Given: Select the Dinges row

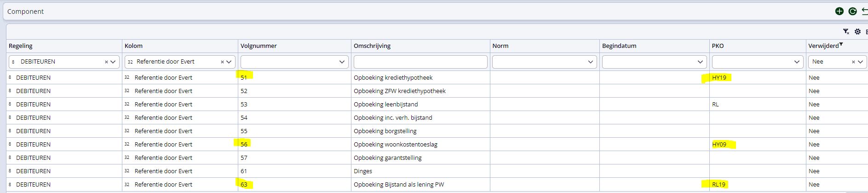Looking at the screenshot, I should click(x=363, y=171).
